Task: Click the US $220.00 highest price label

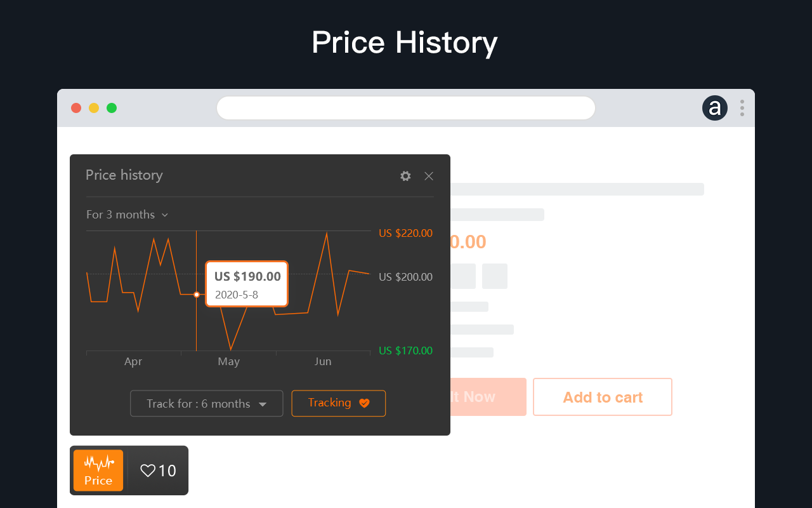Action: click(405, 233)
